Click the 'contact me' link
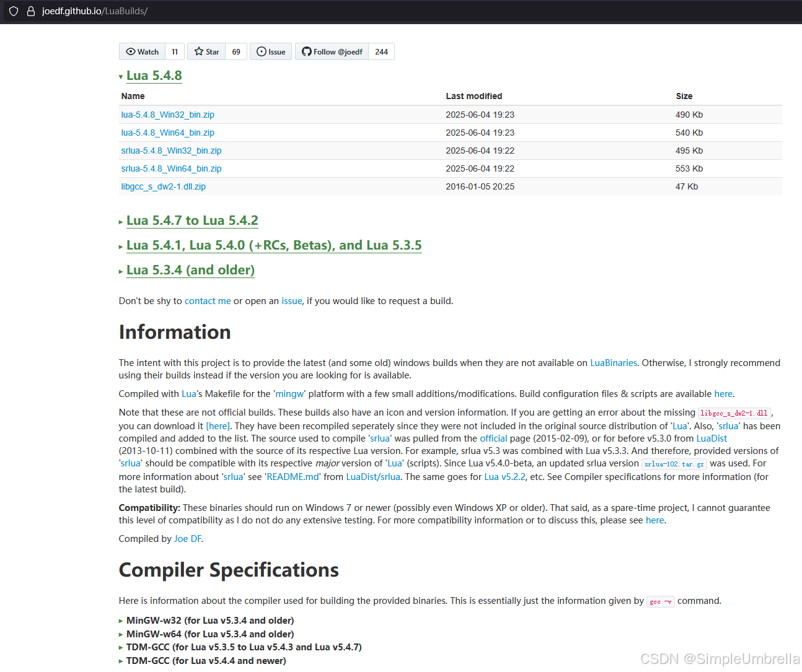 tap(208, 301)
